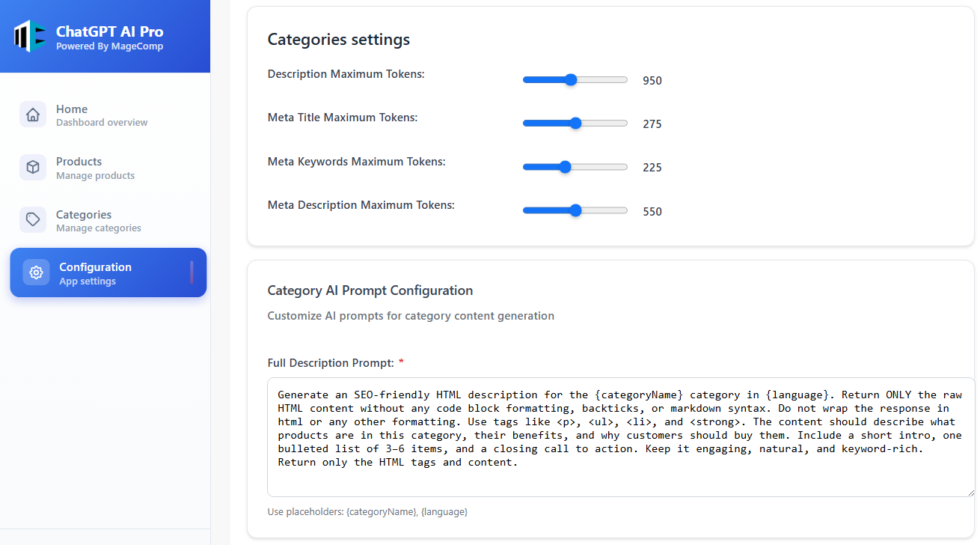980x545 pixels.
Task: Click the Full Description Prompt label
Action: [330, 363]
